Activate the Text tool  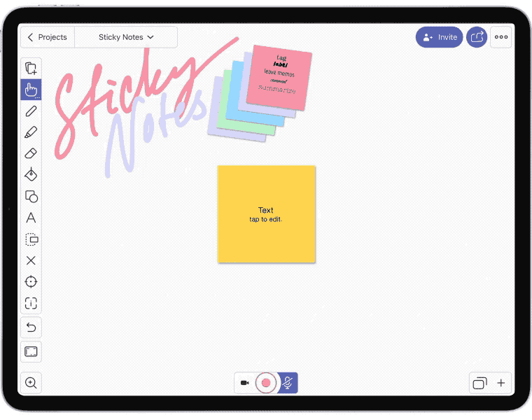tap(31, 218)
